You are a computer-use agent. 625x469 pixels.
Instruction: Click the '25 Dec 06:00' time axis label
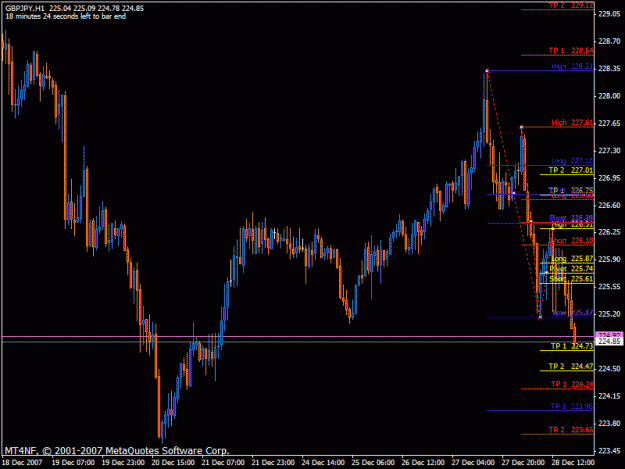(x=373, y=463)
